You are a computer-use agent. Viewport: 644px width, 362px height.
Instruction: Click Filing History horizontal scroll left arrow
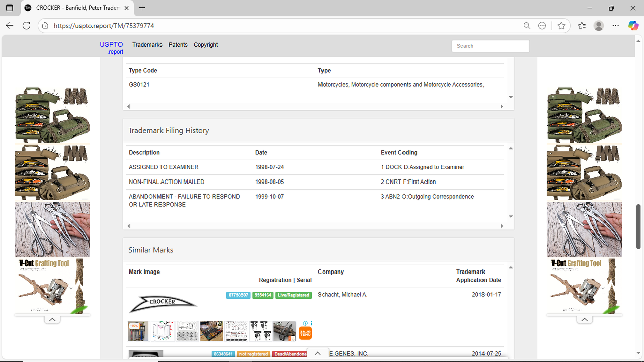pos(128,226)
